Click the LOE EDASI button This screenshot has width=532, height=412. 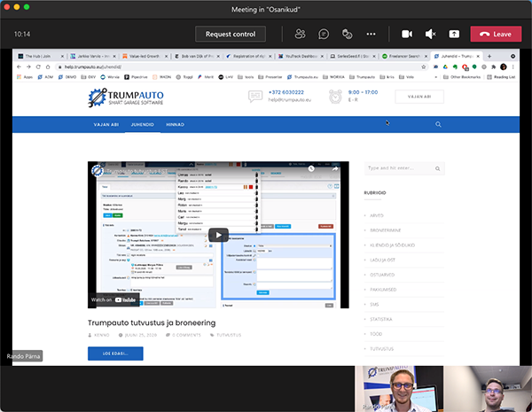click(x=115, y=354)
